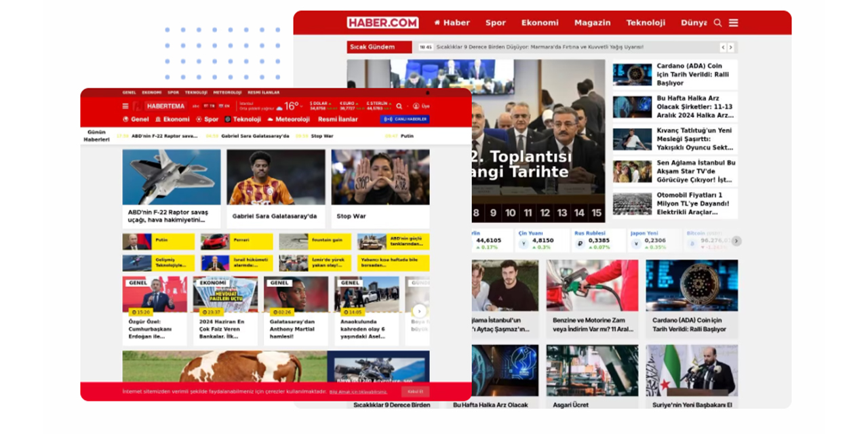Open HABERTEMA search magnifier icon
Screen dimensions: 868x434
click(399, 106)
